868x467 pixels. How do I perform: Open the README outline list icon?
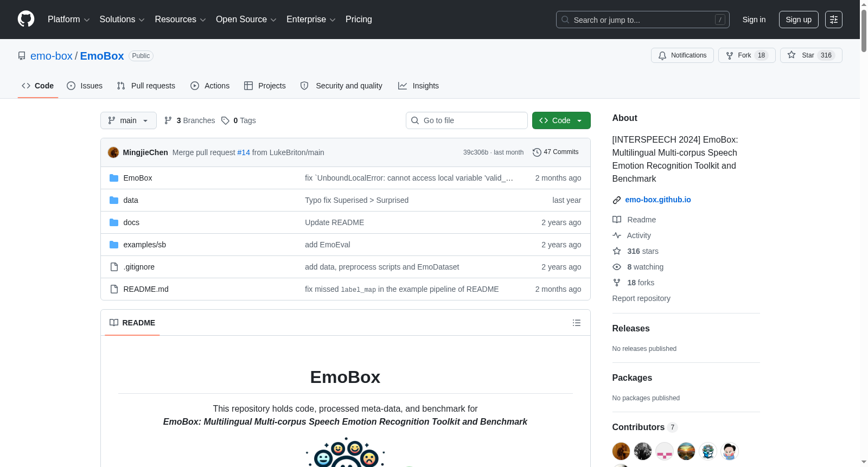click(x=577, y=323)
